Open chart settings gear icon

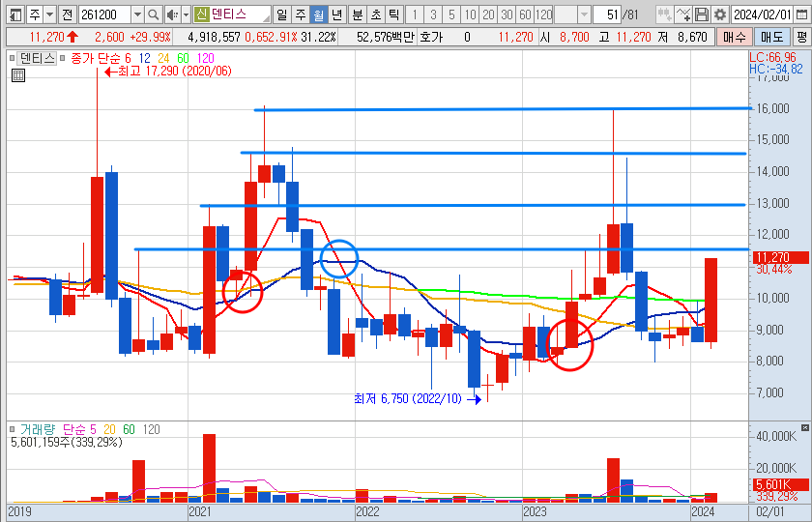click(x=720, y=14)
